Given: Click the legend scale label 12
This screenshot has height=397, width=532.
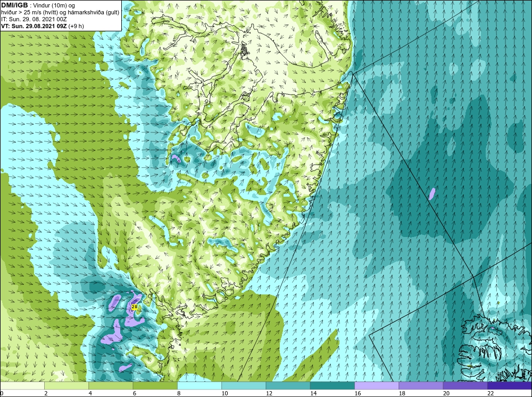Looking at the screenshot, I should tap(269, 393).
